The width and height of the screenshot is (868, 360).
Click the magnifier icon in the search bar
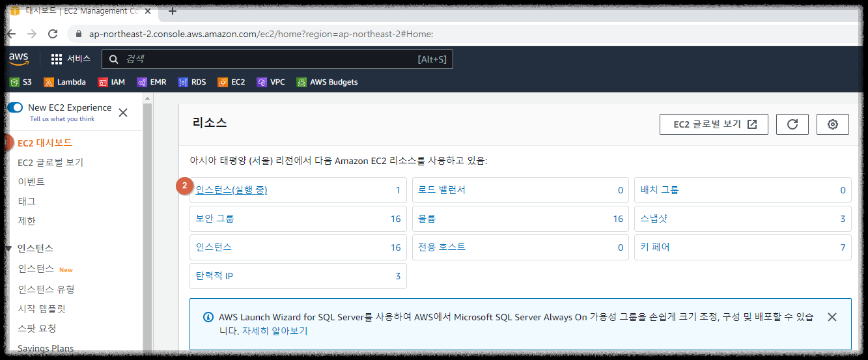coord(114,59)
